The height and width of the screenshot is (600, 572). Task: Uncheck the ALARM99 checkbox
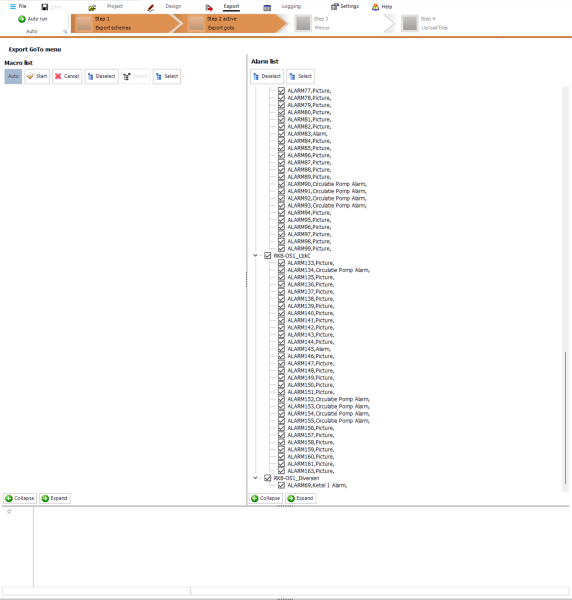tap(282, 248)
